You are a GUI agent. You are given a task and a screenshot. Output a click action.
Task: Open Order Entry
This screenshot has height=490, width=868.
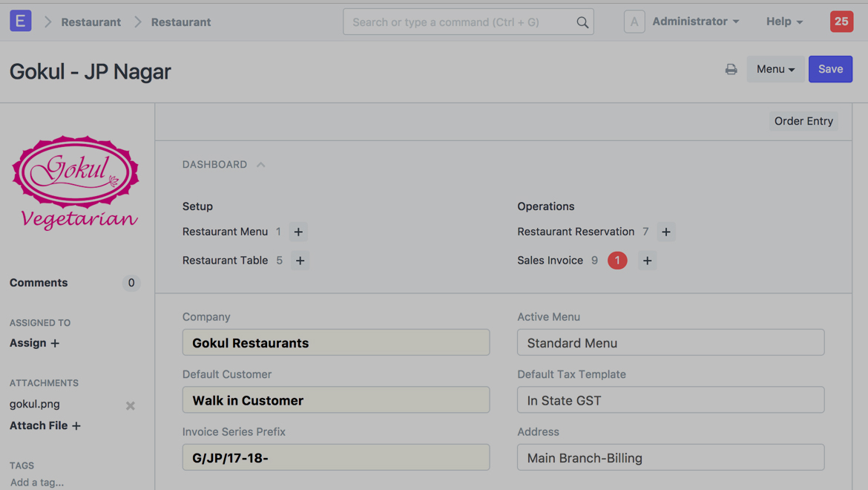pyautogui.click(x=803, y=121)
